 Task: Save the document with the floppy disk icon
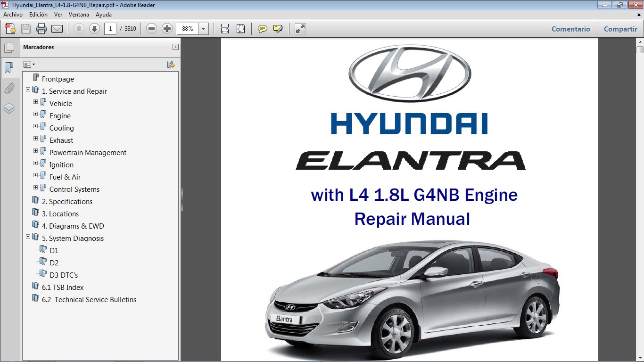[26, 29]
